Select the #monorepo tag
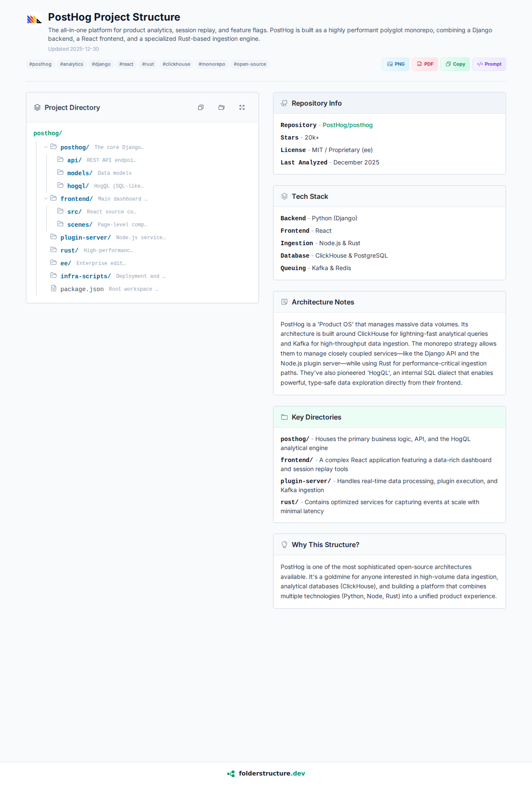This screenshot has height=785, width=532. click(x=212, y=64)
